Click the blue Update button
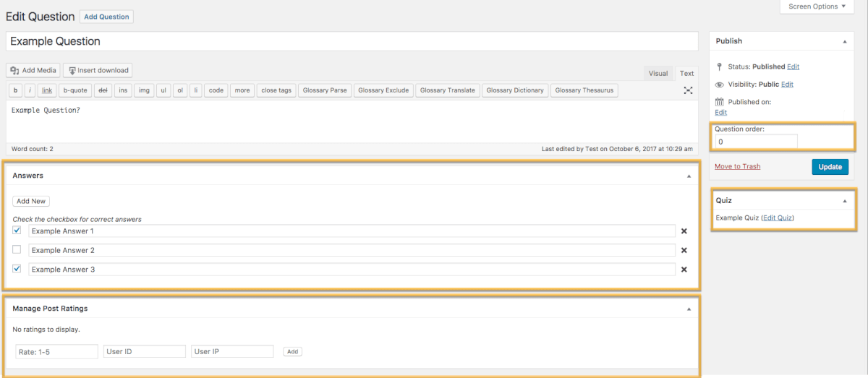The height and width of the screenshot is (378, 868). [x=830, y=167]
